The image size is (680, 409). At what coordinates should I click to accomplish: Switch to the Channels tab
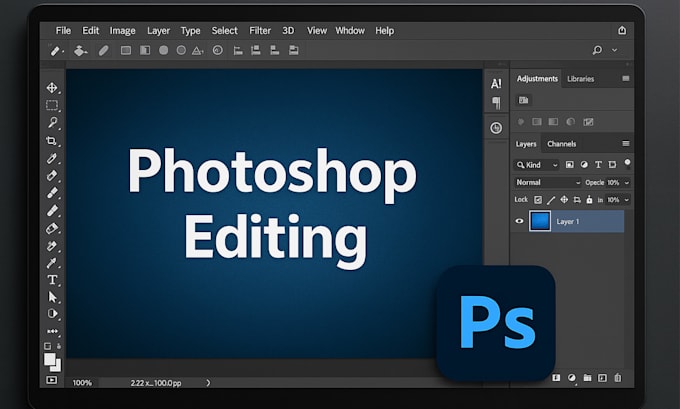[x=562, y=144]
